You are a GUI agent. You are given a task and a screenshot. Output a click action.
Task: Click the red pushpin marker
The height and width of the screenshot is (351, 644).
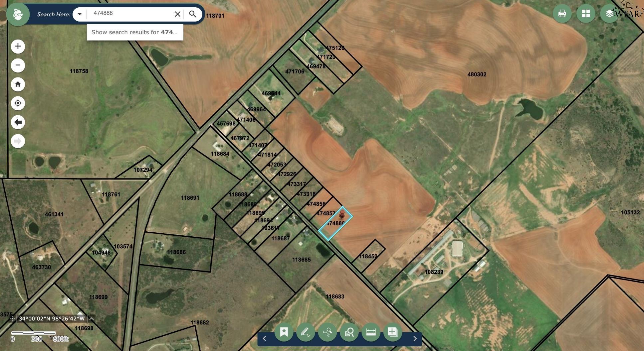[x=342, y=214]
